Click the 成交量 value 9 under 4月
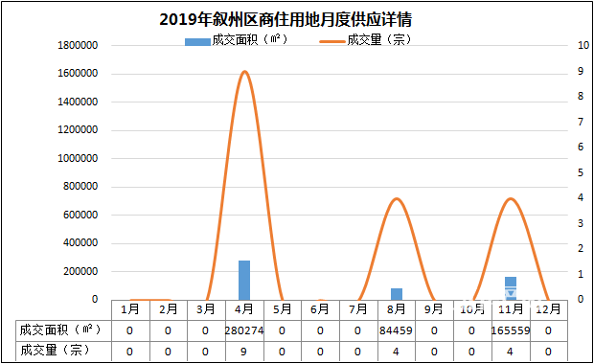Viewport: 594px width, 364px height. coord(243,352)
